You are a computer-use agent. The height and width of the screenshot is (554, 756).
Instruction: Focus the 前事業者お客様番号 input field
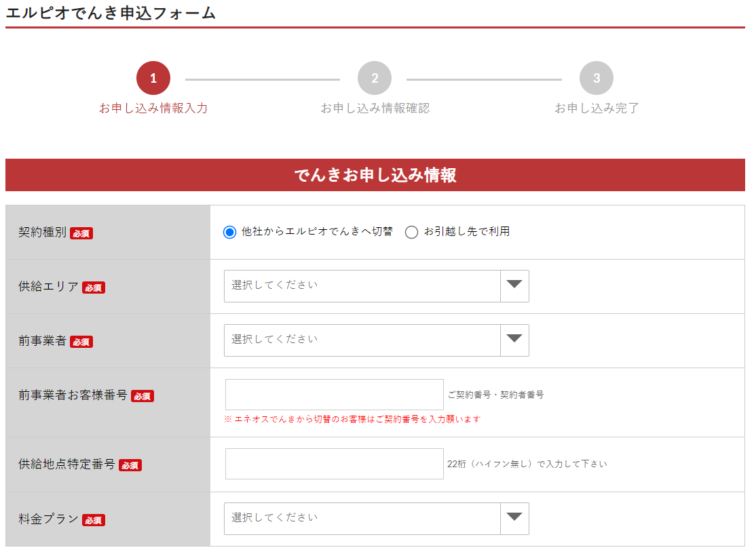point(334,395)
